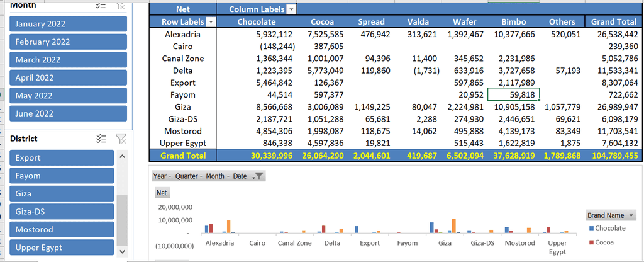Select January 2022 in the Month slicer
The width and height of the screenshot is (644, 262).
coord(68,24)
